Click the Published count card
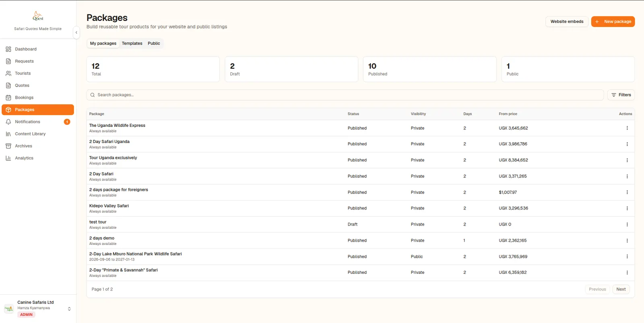This screenshot has height=323, width=644. (429, 69)
